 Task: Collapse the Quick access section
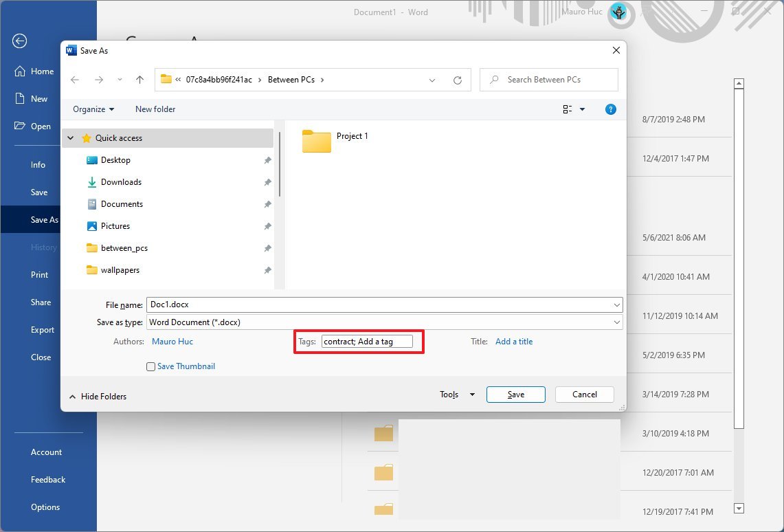(69, 137)
